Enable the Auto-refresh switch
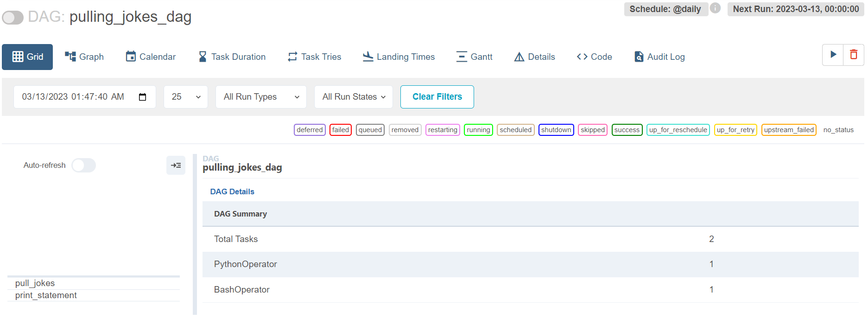Viewport: 868px width, 319px height. pos(83,165)
